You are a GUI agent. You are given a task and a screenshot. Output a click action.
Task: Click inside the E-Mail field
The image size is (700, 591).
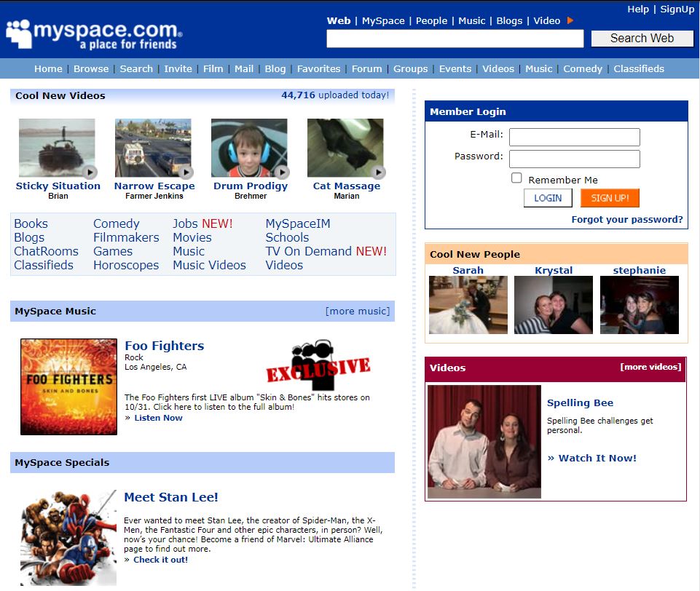coord(574,137)
